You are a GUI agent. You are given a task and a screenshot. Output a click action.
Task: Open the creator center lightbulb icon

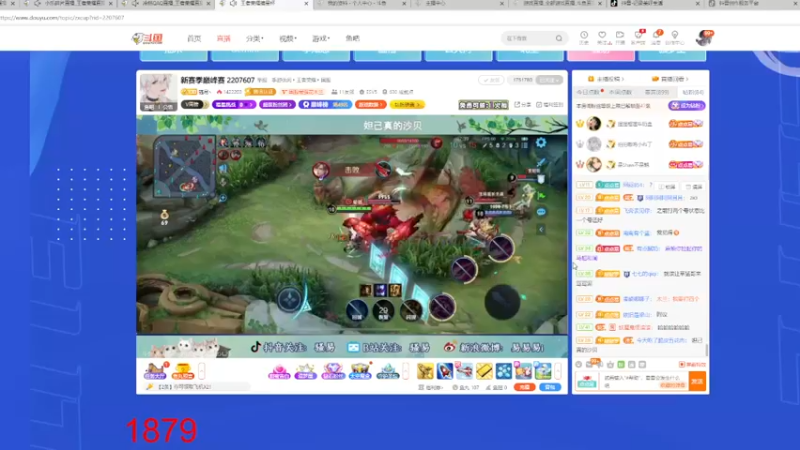(674, 37)
